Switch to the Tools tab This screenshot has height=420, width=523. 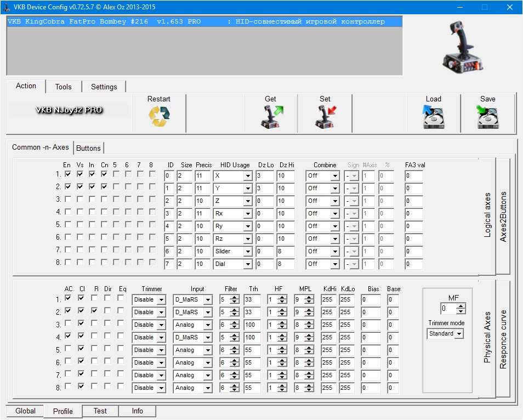pos(64,87)
